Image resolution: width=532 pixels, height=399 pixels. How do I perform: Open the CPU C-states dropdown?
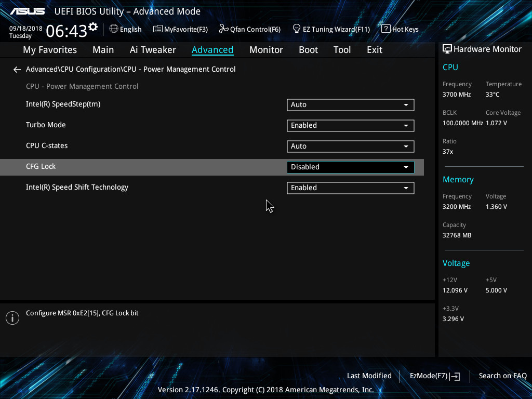pos(351,146)
